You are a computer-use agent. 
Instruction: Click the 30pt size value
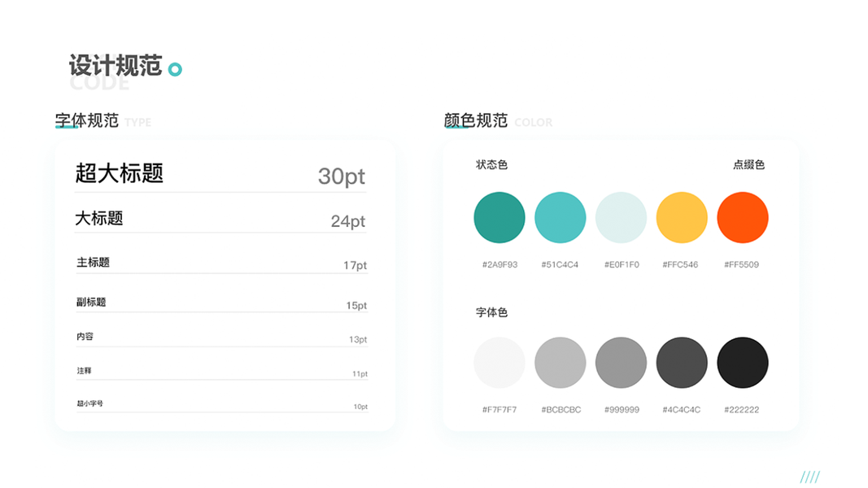point(342,176)
